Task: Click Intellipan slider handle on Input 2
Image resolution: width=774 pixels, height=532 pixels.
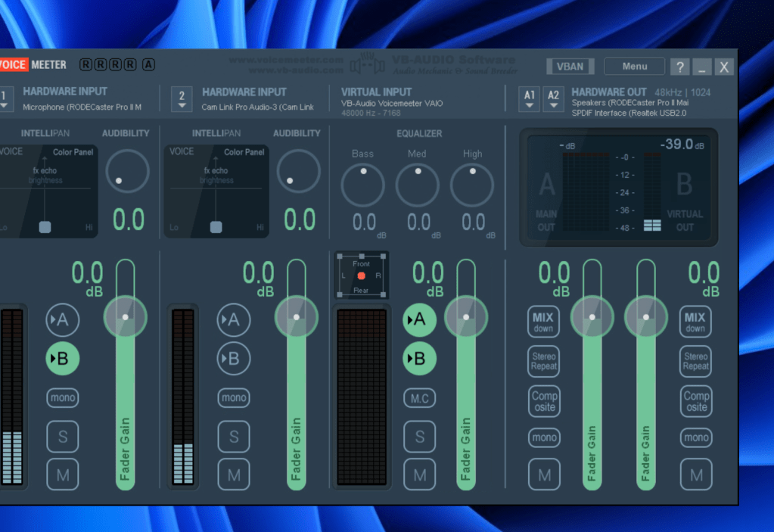Action: [x=216, y=227]
